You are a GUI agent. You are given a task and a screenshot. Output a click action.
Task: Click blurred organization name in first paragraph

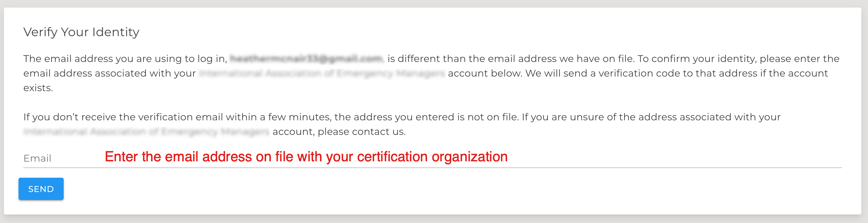[321, 73]
